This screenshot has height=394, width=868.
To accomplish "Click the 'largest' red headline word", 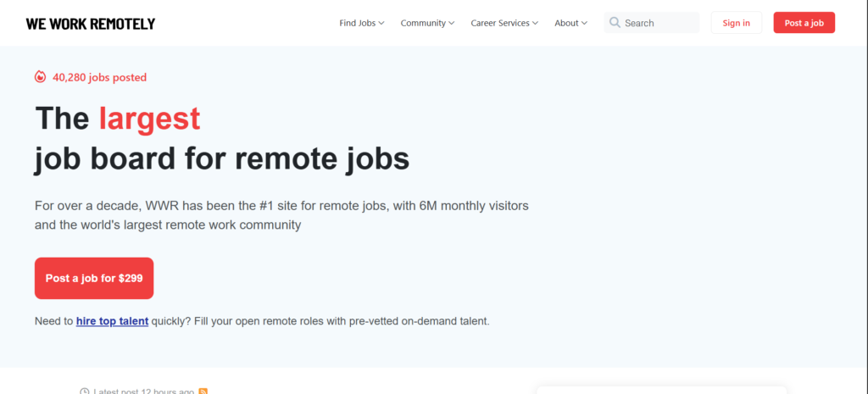I will [149, 119].
